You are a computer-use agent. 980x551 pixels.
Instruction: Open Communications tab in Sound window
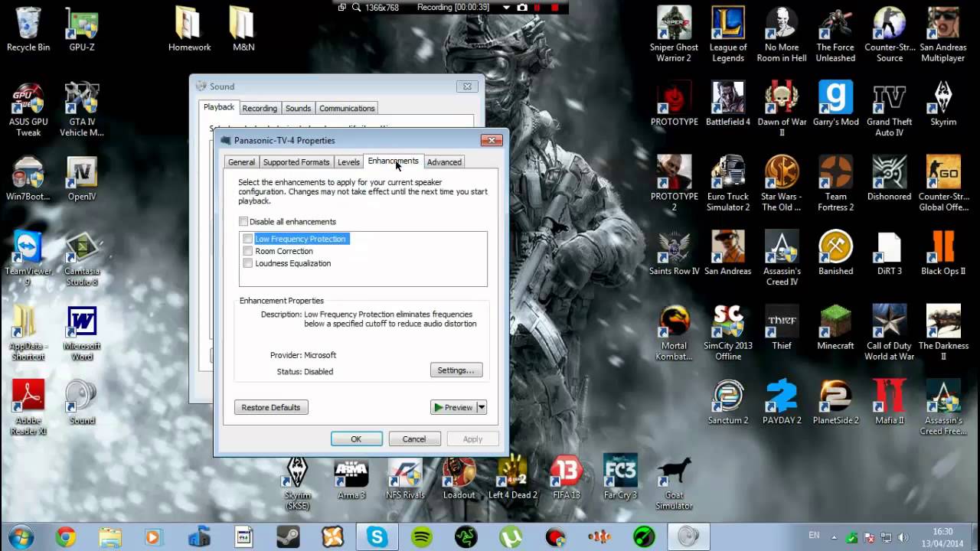tap(347, 109)
